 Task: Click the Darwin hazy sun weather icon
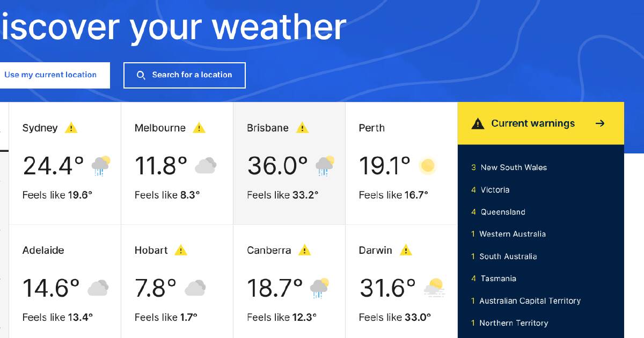pos(434,288)
